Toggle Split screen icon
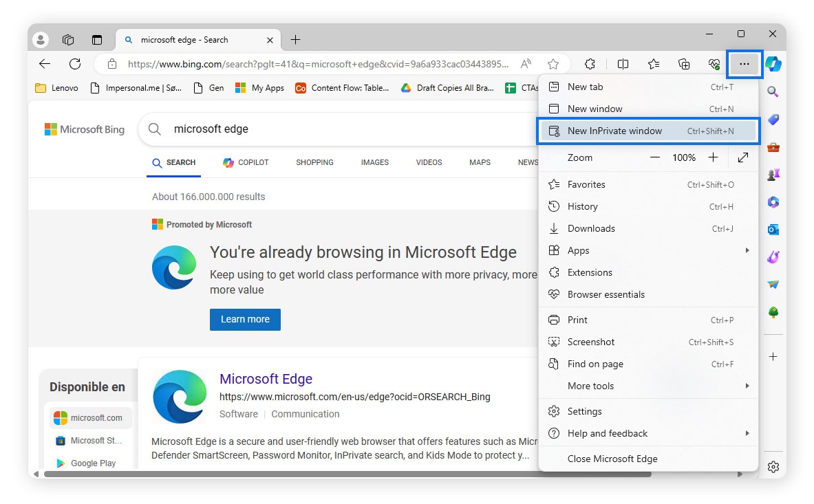 coord(623,64)
